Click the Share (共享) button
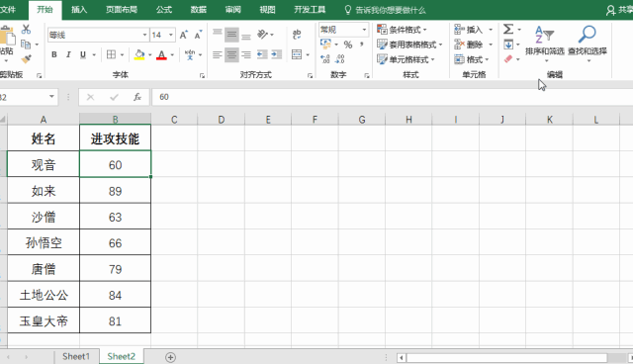The image size is (633, 364). click(620, 10)
